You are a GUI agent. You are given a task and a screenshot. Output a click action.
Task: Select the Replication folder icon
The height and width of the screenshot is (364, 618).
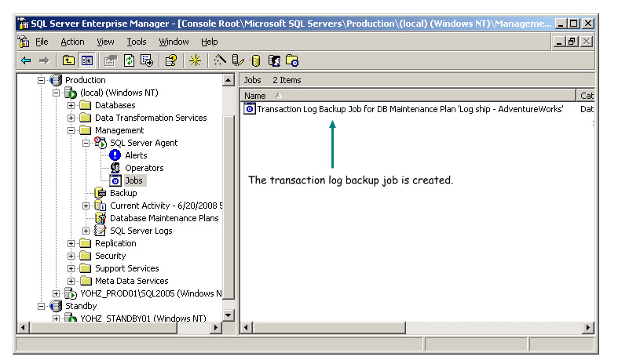point(85,243)
